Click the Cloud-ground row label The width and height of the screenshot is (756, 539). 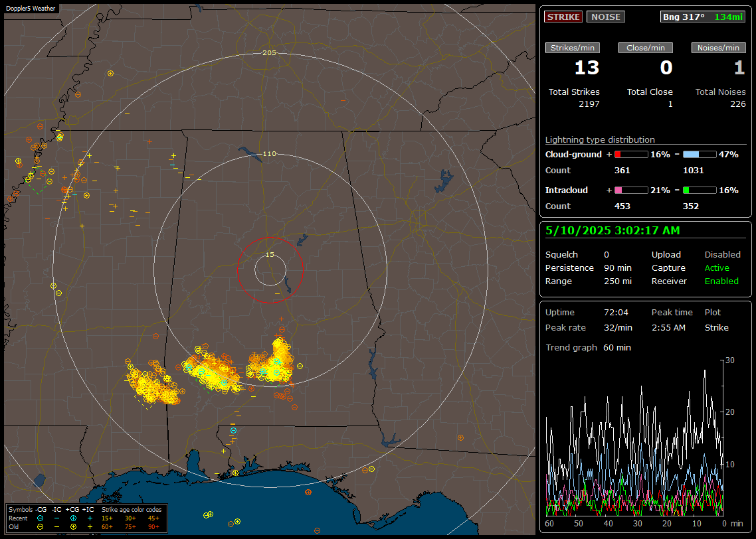click(x=573, y=155)
